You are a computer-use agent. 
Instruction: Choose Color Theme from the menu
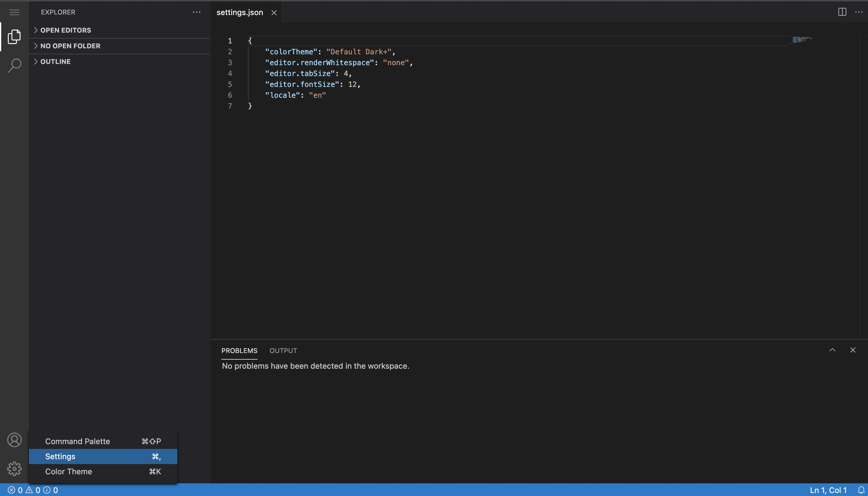click(103, 472)
